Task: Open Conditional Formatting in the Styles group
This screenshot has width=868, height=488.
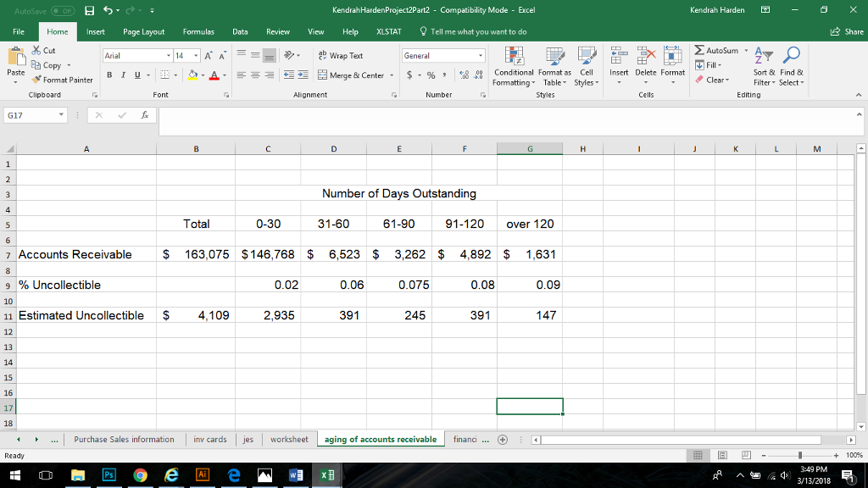Action: pos(512,68)
